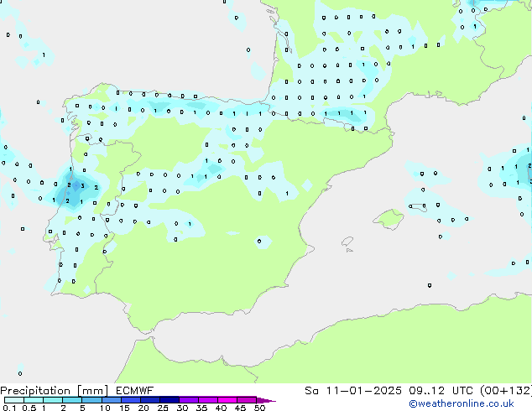This screenshot has height=411, width=532.
Task: Pick legend swatch between 20 and 25
Action: (149, 400)
